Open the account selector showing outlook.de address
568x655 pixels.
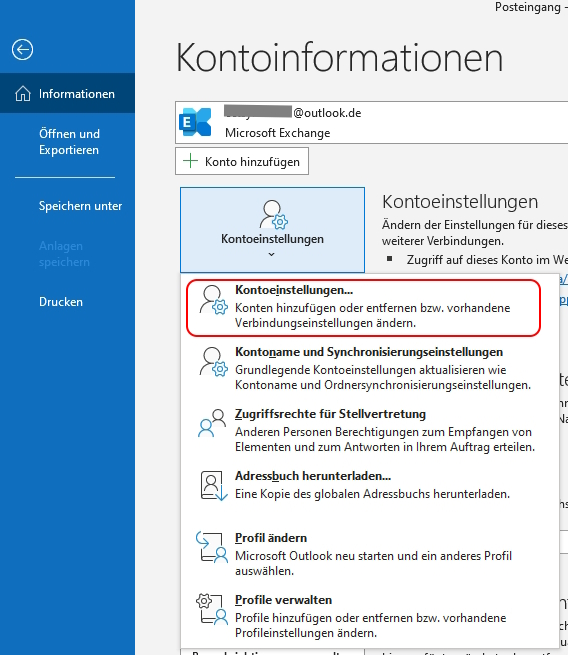pos(372,122)
